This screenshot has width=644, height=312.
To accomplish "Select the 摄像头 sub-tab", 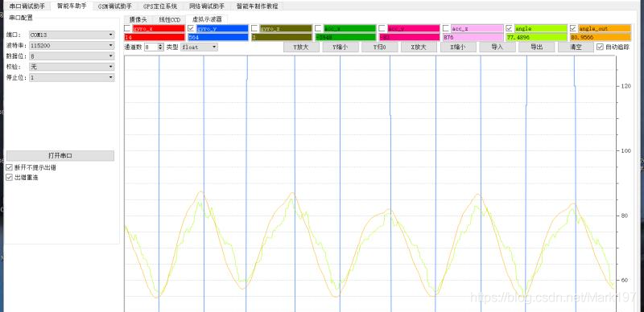I will 138,20.
